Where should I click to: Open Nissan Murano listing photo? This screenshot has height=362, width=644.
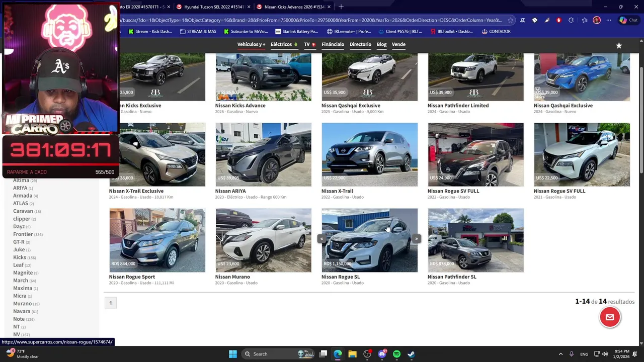263,240
